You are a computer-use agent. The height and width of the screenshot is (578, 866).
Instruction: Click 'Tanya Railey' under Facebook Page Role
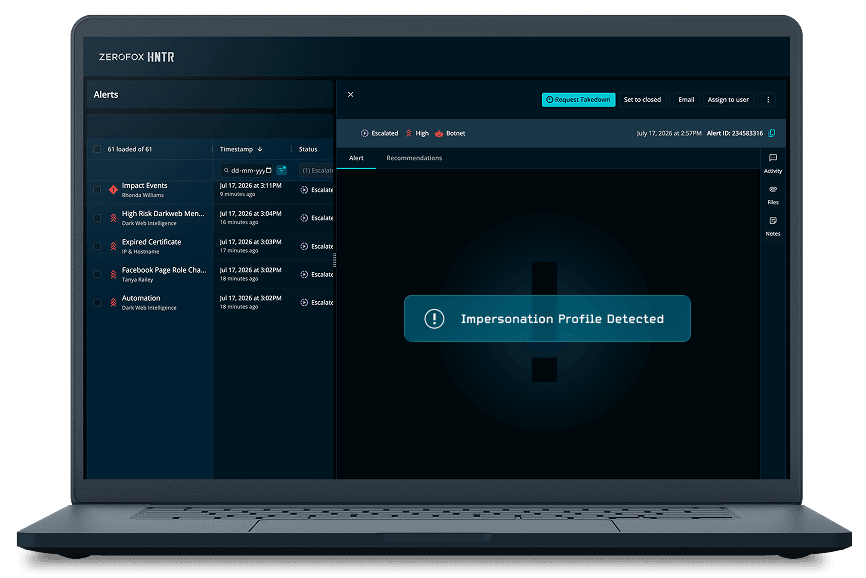[x=138, y=280]
